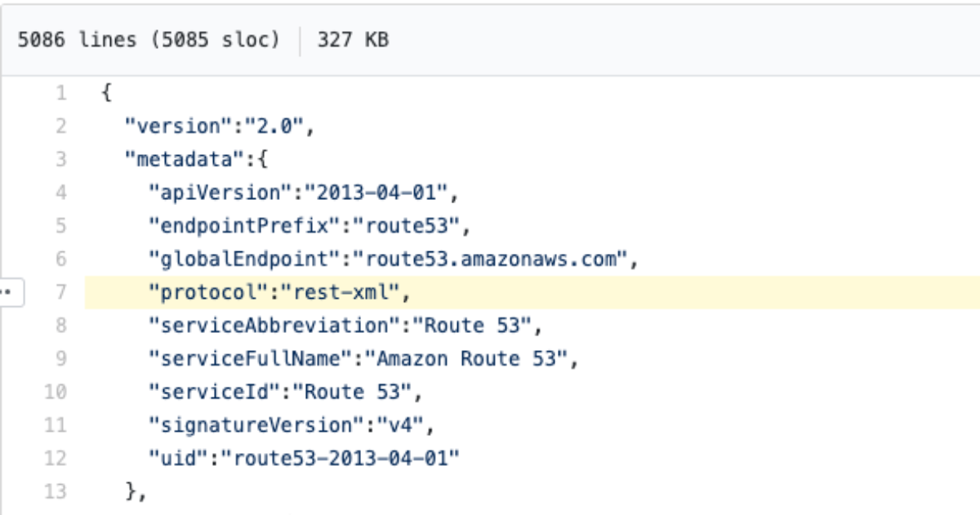Select line number 6
Viewport: 980px width, 515px height.
[61, 259]
